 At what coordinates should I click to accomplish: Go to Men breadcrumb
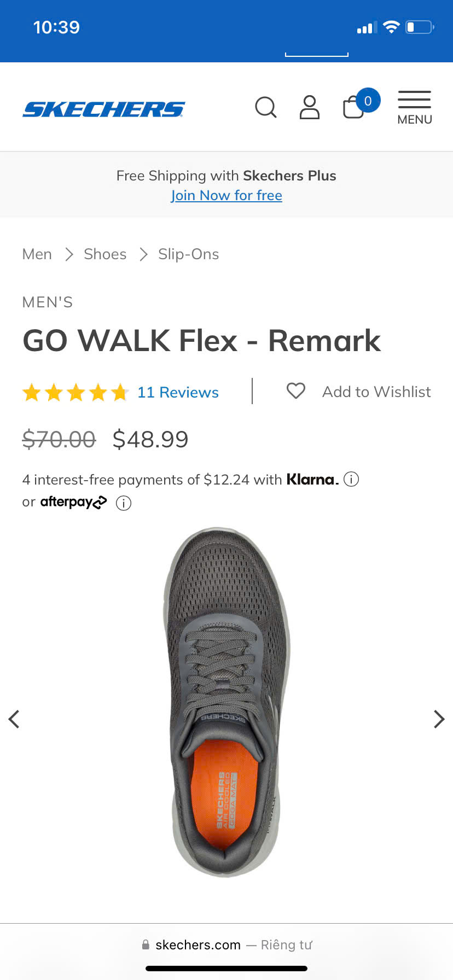pyautogui.click(x=37, y=254)
